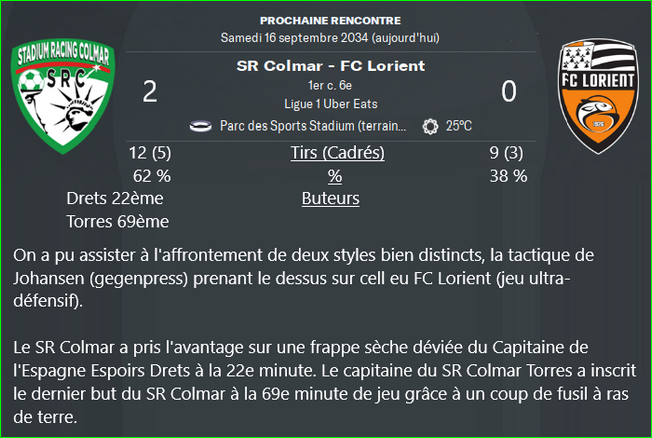Select the Ligue 1 Uber Eats competition name

click(x=331, y=104)
